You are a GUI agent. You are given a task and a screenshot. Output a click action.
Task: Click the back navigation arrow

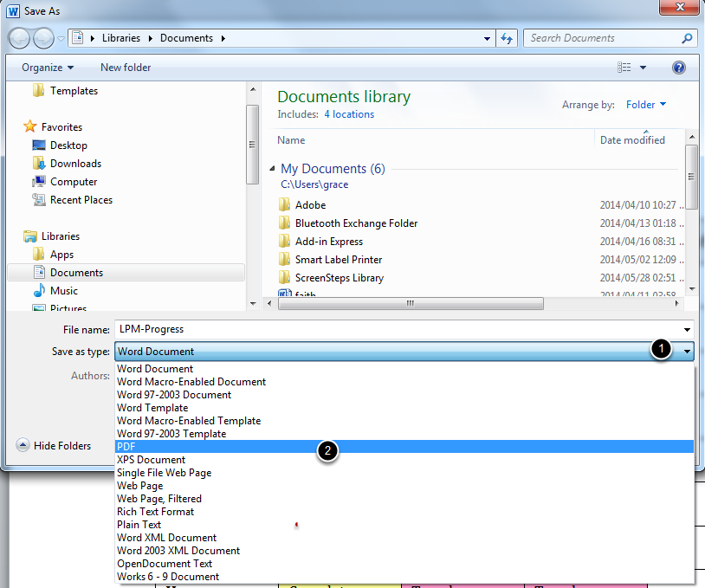(18, 38)
